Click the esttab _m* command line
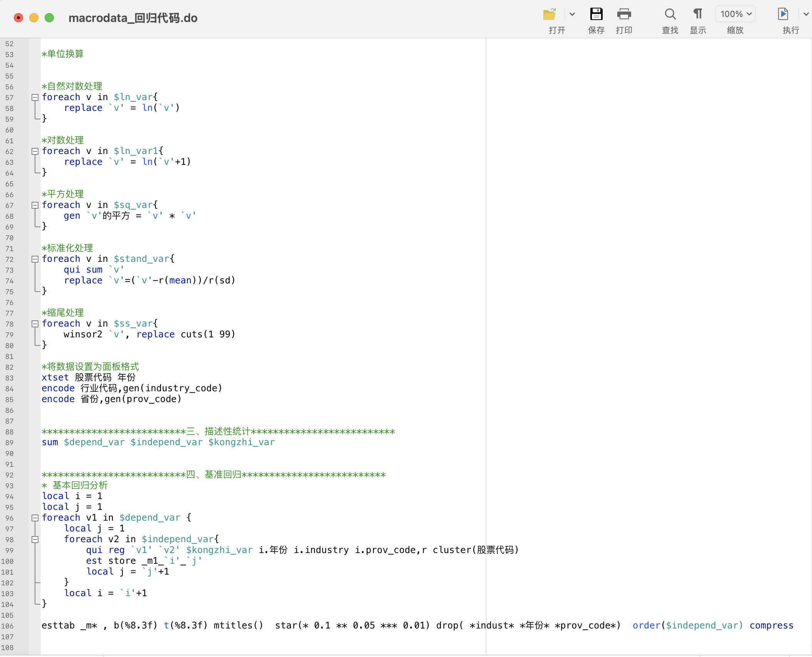Viewport: 812px width, 657px height. click(418, 625)
